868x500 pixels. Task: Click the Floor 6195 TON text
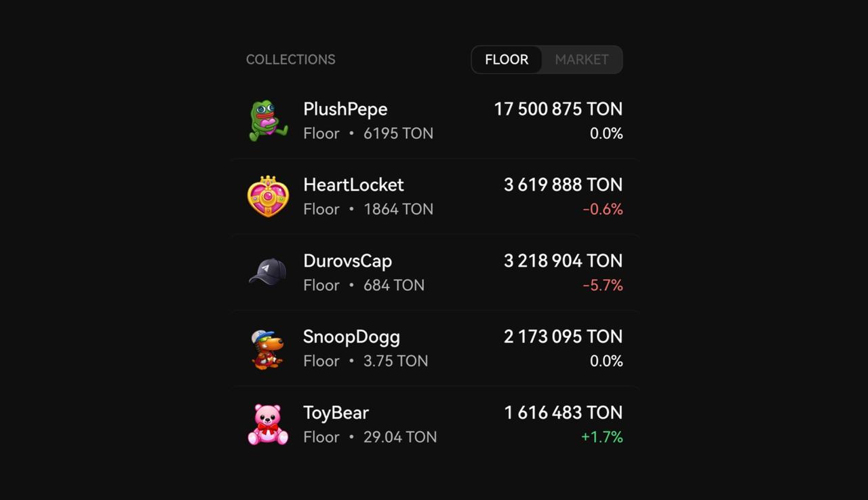coord(368,134)
